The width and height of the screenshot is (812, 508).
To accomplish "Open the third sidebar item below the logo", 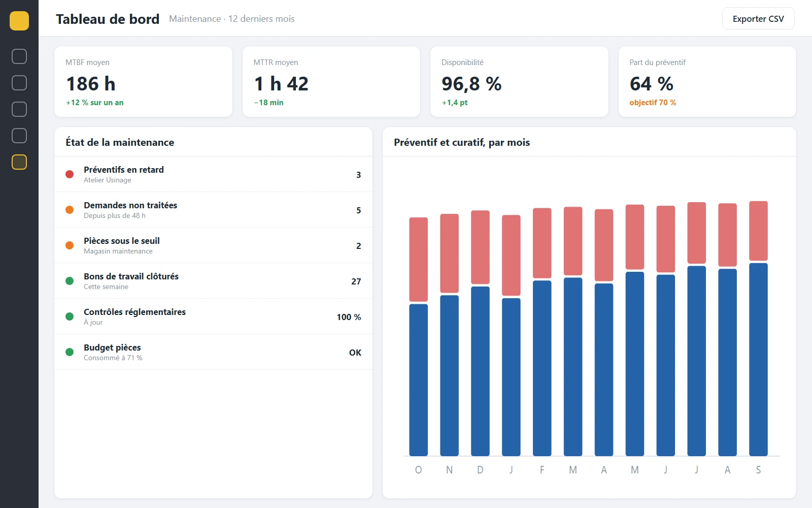I will click(x=19, y=109).
